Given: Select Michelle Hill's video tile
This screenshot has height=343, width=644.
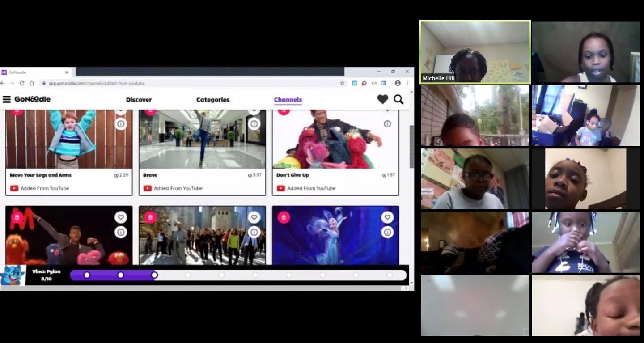Looking at the screenshot, I should click(475, 52).
